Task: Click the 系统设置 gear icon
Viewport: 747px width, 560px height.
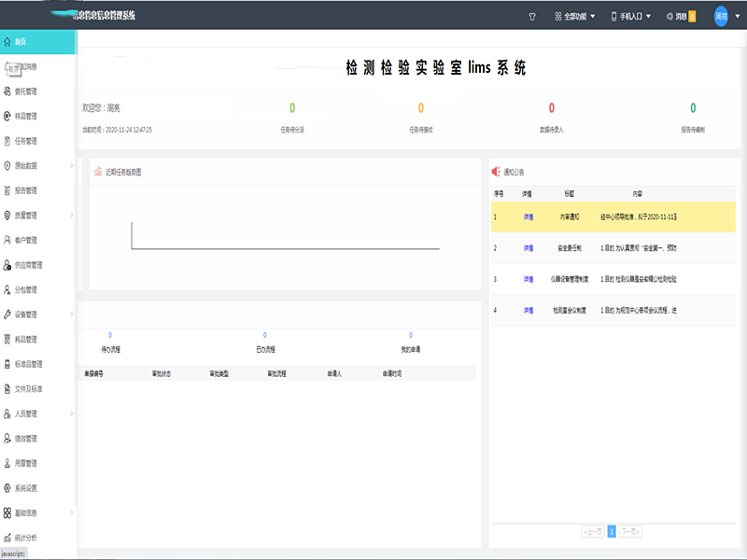Action: click(x=7, y=488)
